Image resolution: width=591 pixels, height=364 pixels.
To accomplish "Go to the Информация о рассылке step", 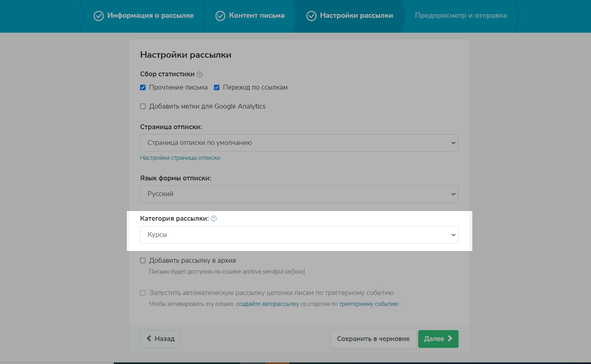I will [x=150, y=16].
